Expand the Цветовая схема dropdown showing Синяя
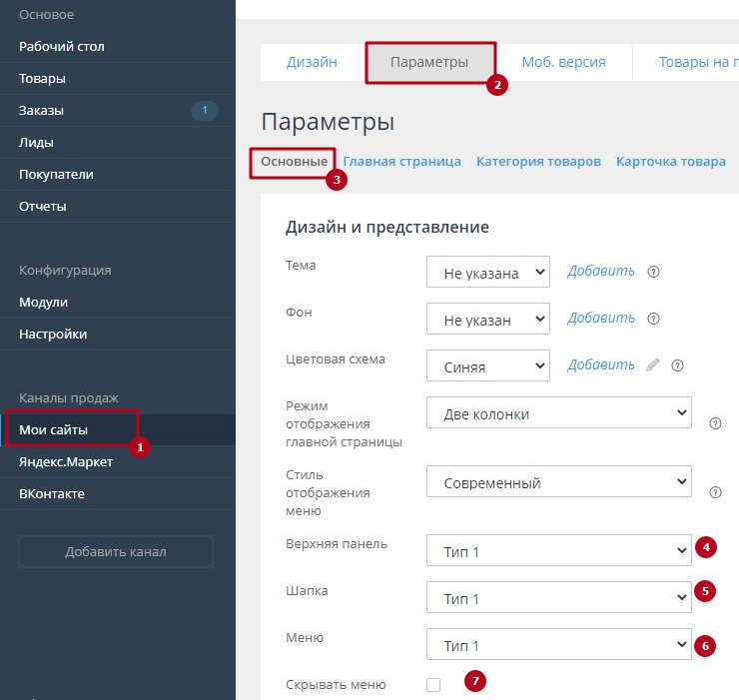Screen dimensions: 739x700 point(487,365)
